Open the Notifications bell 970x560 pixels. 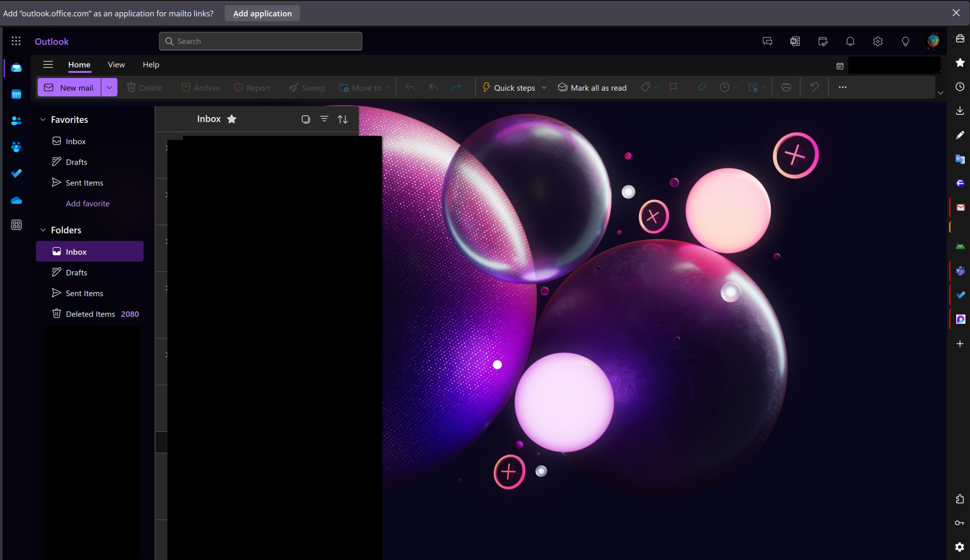[850, 41]
